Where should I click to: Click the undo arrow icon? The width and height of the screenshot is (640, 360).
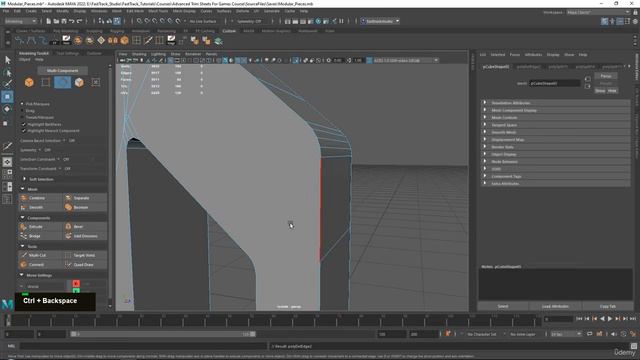(x=72, y=21)
